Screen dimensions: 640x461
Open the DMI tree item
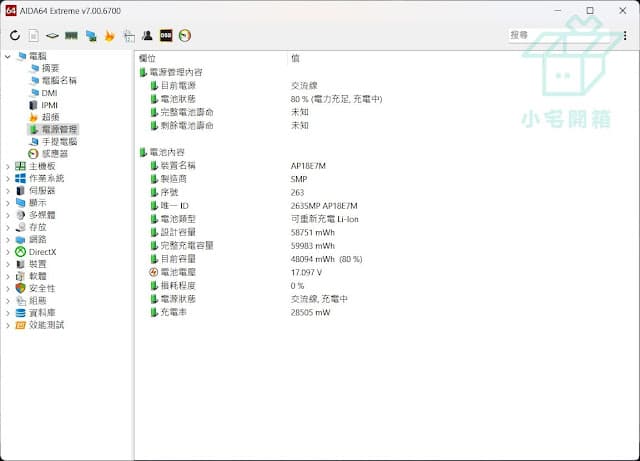coord(44,93)
